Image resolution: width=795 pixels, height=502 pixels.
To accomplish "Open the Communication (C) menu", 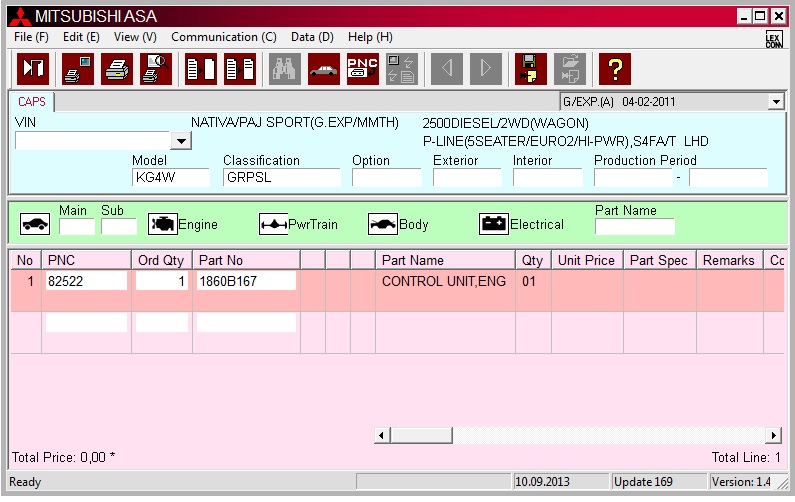I will [224, 37].
